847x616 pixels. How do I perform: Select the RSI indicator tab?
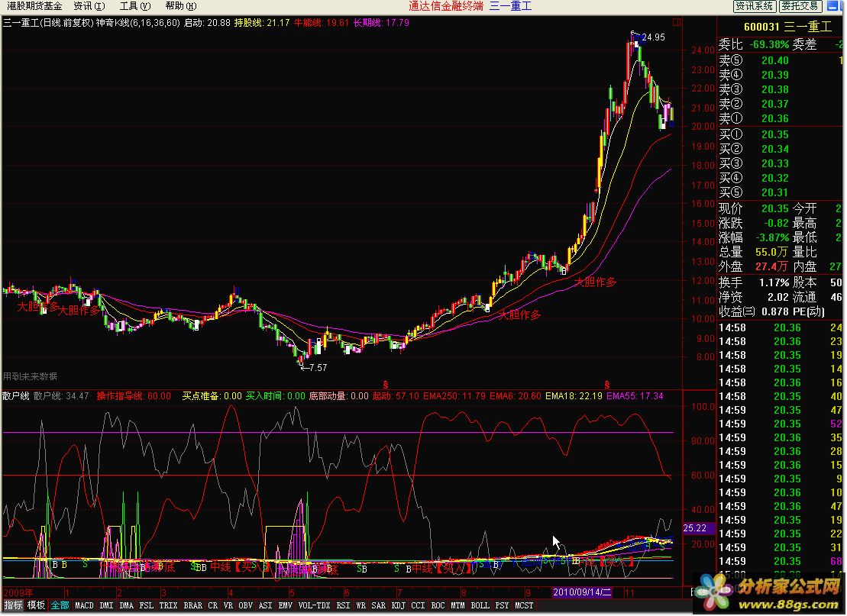[x=342, y=606]
